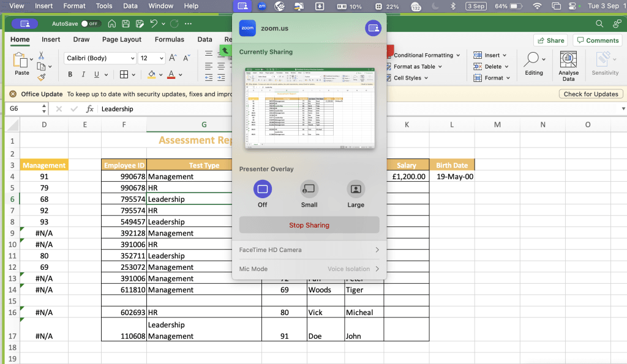The height and width of the screenshot is (364, 627).
Task: Open the Insert cells dropdown
Action: (505, 55)
